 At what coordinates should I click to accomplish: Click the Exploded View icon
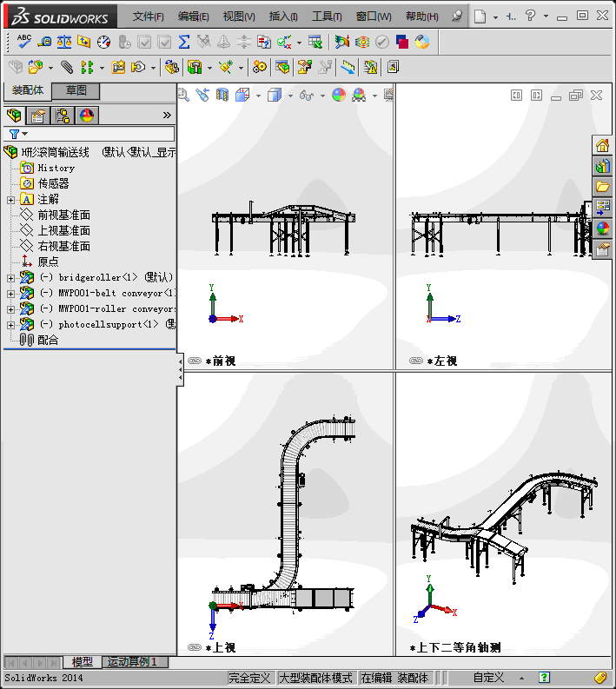pos(304,67)
